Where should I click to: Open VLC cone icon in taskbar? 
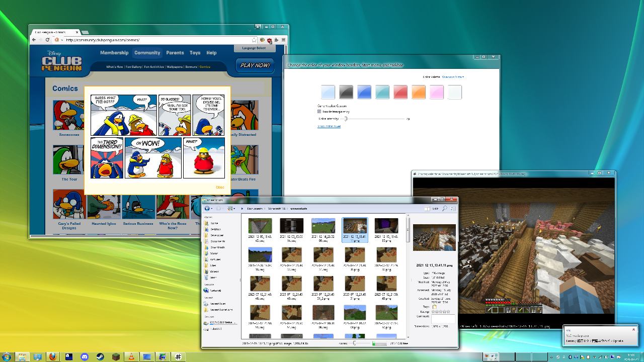point(131,356)
